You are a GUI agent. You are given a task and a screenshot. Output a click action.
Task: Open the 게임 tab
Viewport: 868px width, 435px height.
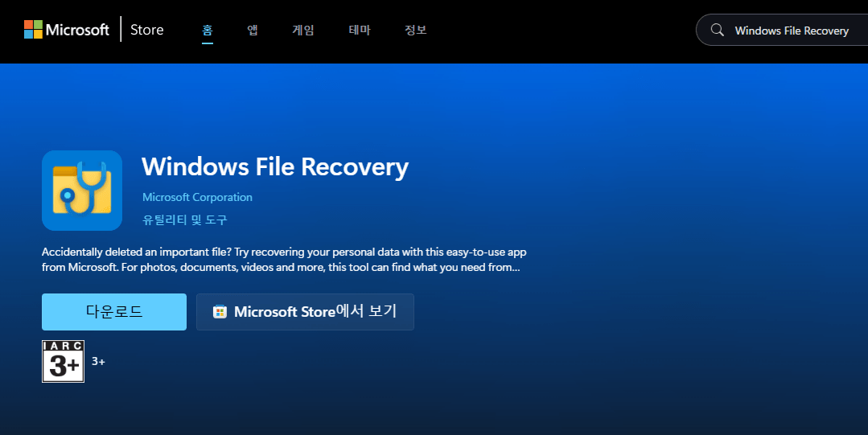303,31
